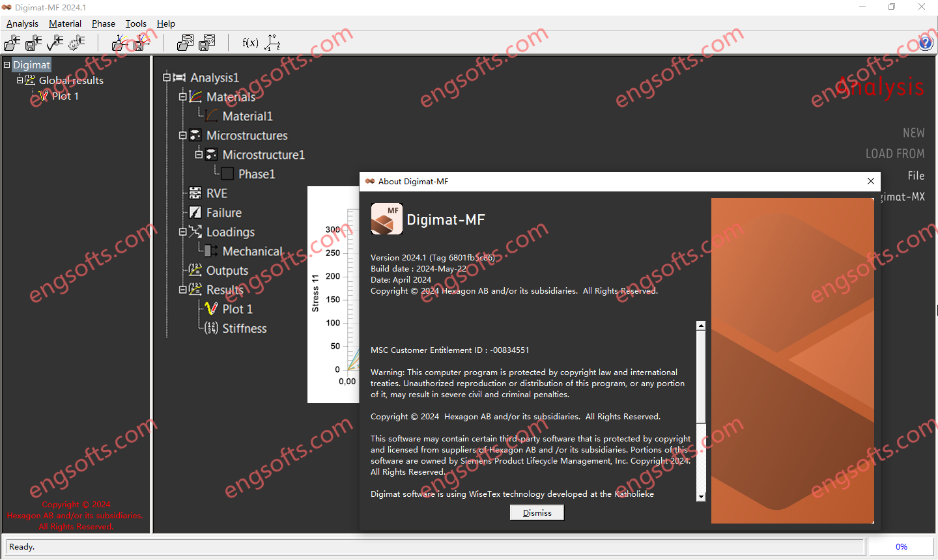Select Phase1 in the analysis tree

[257, 174]
